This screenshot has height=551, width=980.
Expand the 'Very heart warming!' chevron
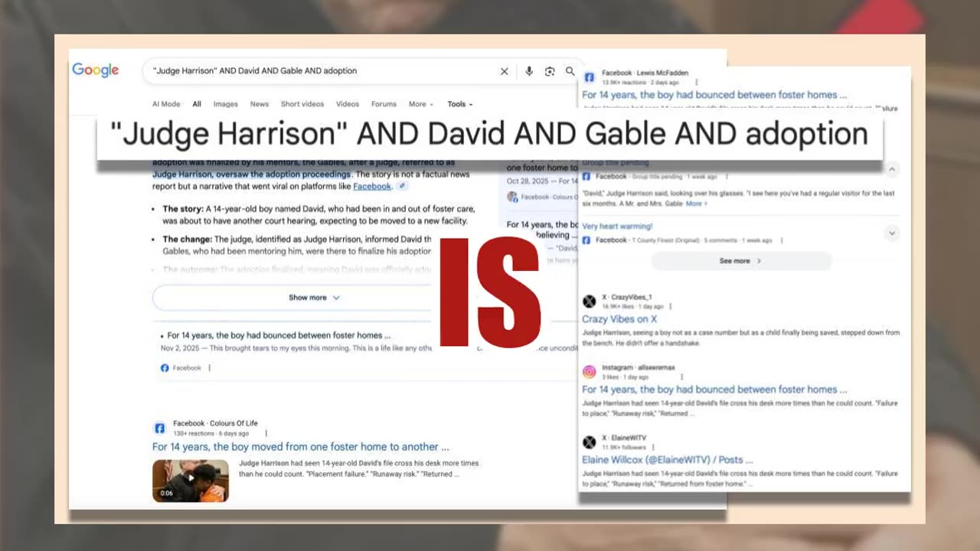tap(892, 233)
